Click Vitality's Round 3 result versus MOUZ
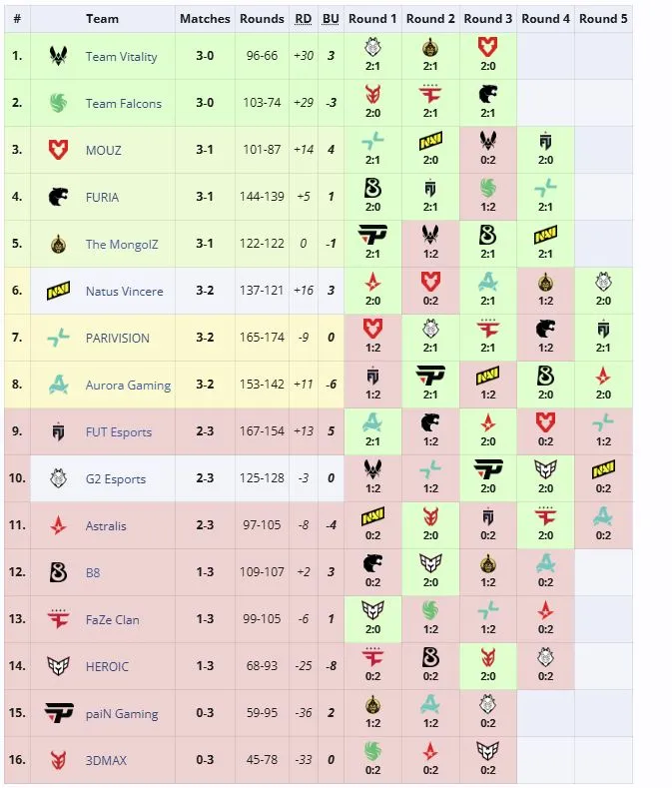 488,56
